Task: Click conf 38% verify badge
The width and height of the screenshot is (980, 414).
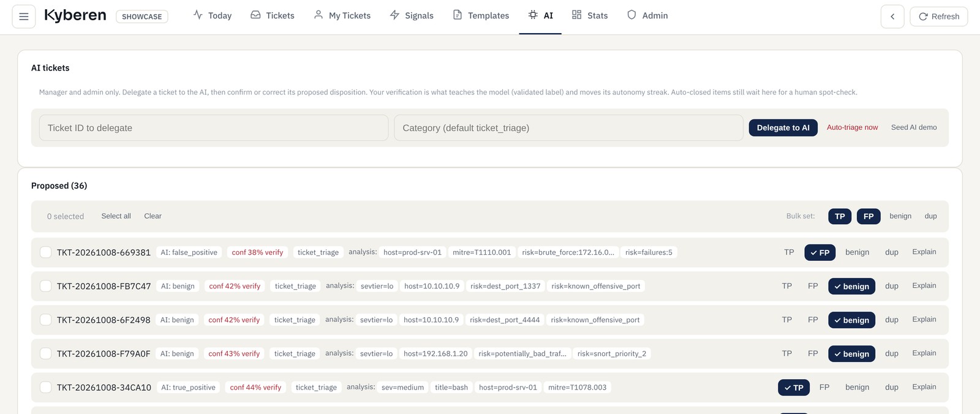Action: tap(257, 252)
